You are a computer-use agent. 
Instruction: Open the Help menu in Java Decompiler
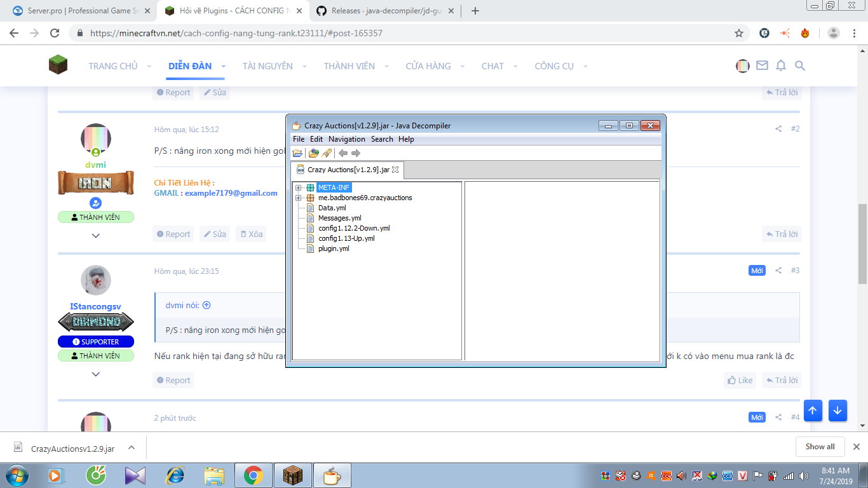tap(406, 139)
